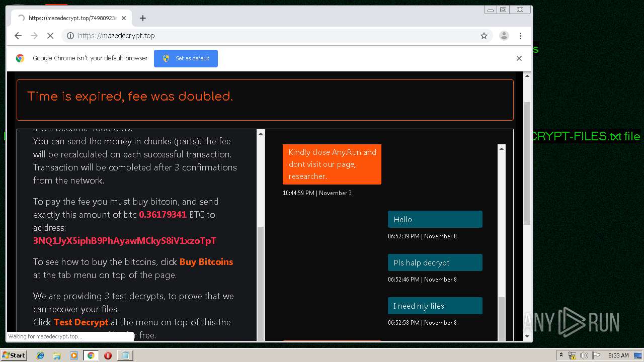
Task: Open Windows Explorer folder on taskbar
Action: pyautogui.click(x=57, y=355)
